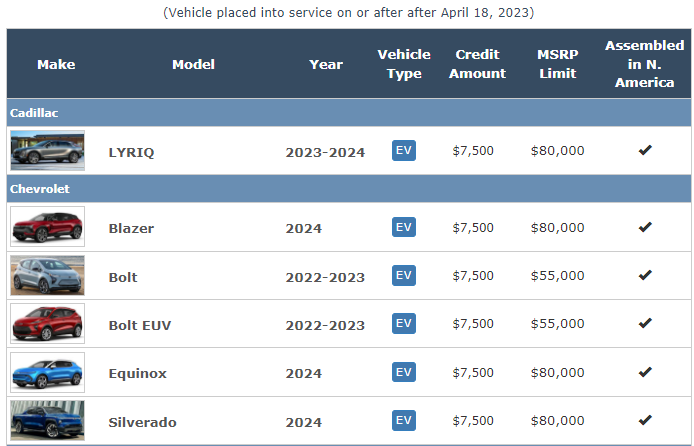This screenshot has width=694, height=446.
Task: Click the April 18, 2023 service date note
Action: click(349, 12)
